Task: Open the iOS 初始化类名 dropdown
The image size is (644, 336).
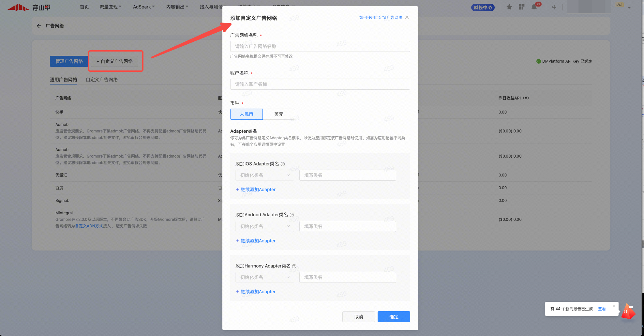Action: click(264, 175)
